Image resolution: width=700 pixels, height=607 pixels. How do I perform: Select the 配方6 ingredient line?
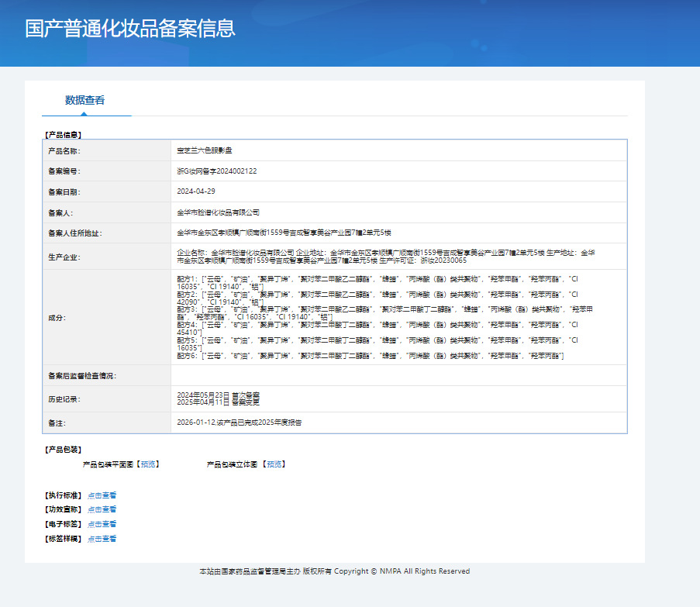tap(371, 356)
